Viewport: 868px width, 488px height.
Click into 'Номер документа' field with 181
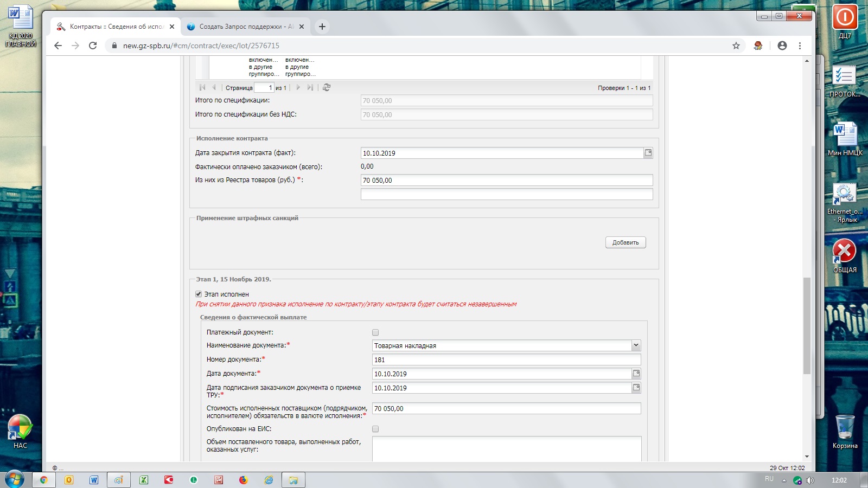[507, 359]
